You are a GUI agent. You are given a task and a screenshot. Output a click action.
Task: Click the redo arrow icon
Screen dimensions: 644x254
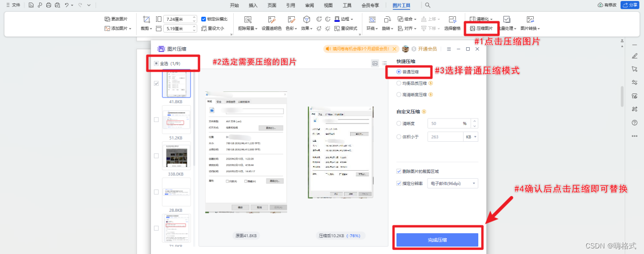(x=80, y=5)
